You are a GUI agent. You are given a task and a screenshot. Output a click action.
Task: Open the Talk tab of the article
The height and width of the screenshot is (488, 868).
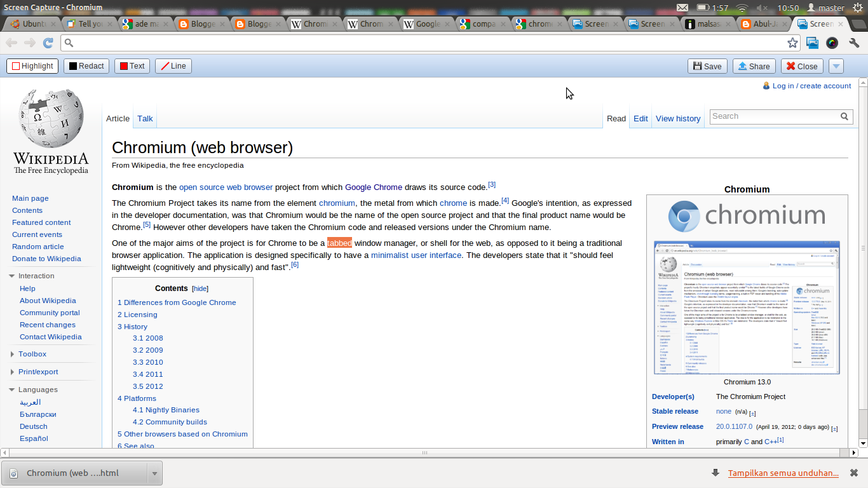tap(145, 118)
